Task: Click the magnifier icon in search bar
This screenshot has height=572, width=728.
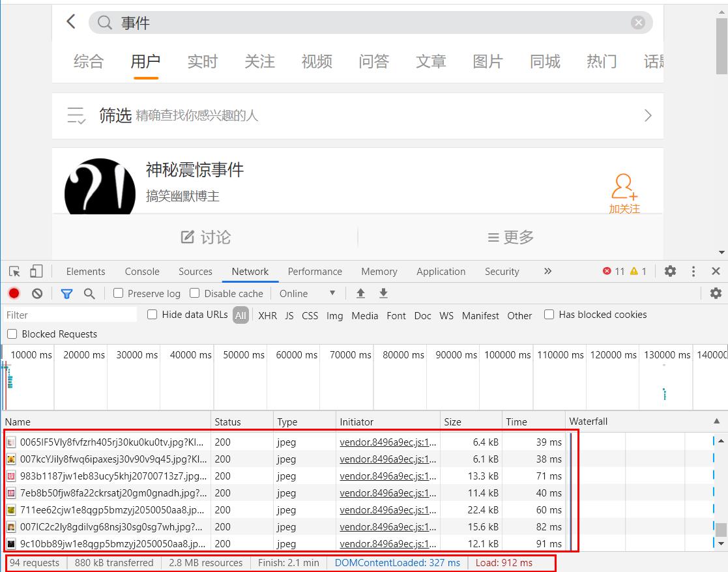Action: pos(105,23)
